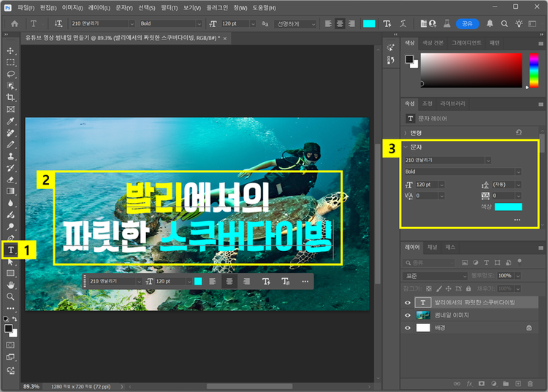Select the History Brush tool

[x=10, y=168]
